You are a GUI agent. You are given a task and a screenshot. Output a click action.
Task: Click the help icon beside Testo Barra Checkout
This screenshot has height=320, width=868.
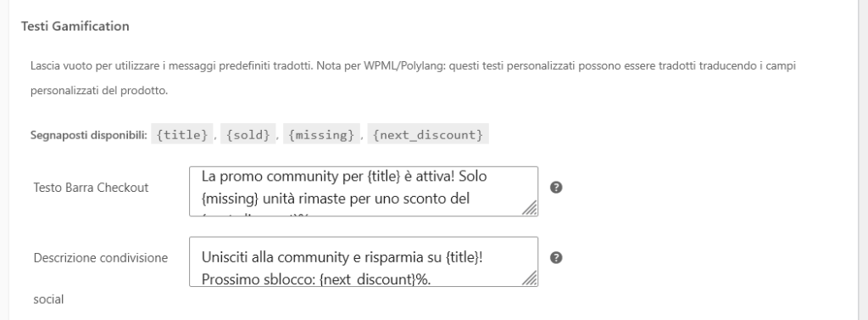(556, 188)
